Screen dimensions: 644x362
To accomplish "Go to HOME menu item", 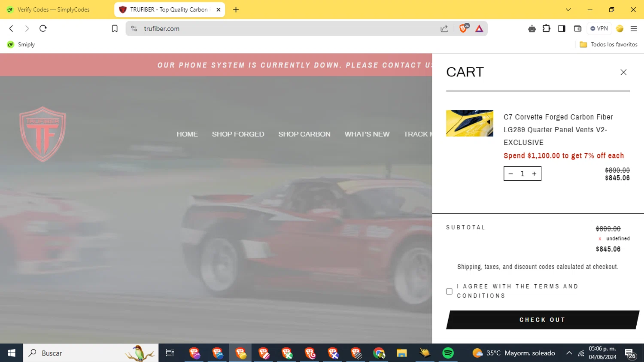I will click(x=187, y=134).
